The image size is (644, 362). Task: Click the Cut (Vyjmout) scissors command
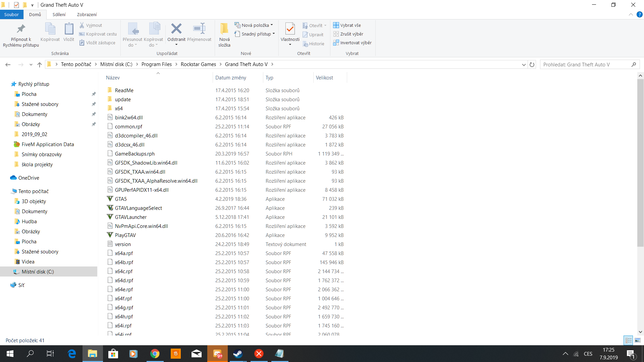[91, 25]
